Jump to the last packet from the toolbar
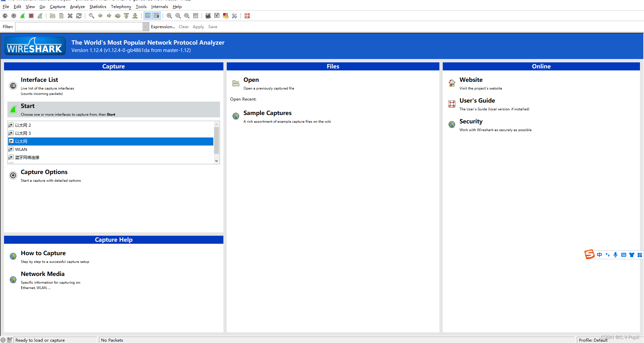644x343 pixels. 135,16
